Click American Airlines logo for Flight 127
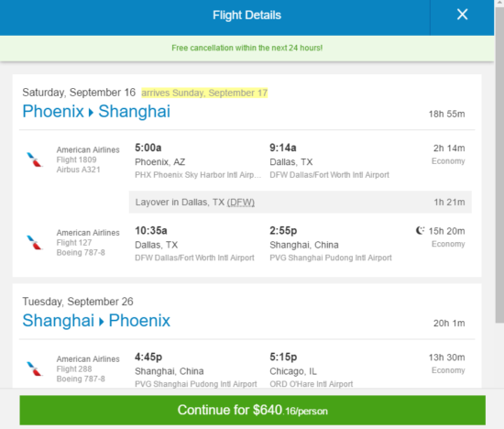 pos(35,243)
